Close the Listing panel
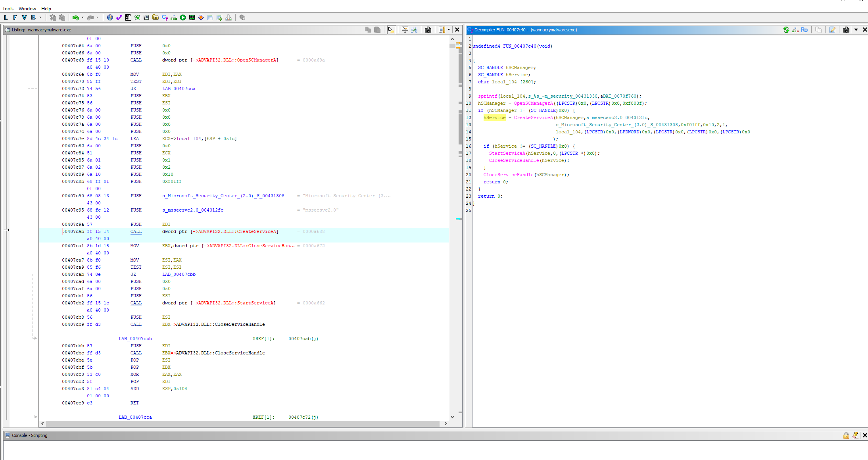 click(457, 30)
